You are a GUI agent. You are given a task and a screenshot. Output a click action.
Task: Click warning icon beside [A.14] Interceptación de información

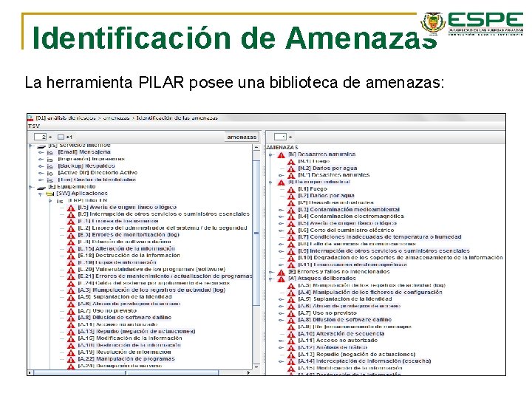291,361
